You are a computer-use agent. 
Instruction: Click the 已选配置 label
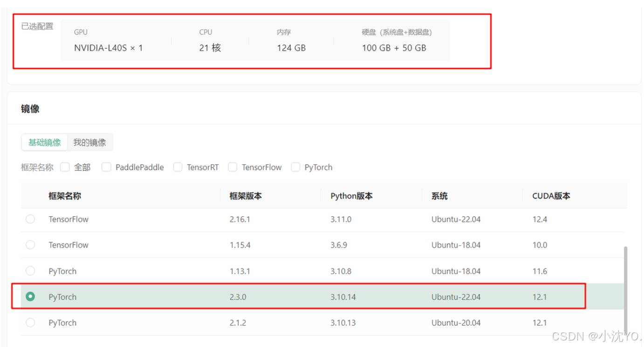[37, 26]
